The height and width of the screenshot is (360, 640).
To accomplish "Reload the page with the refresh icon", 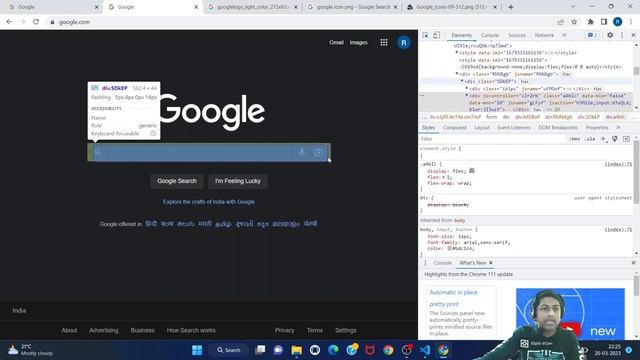I will 36,22.
